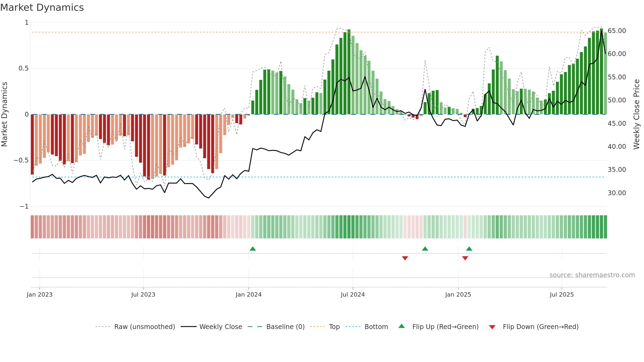Click the Jan 2023 axis label
This screenshot has width=644, height=362.
(40, 294)
